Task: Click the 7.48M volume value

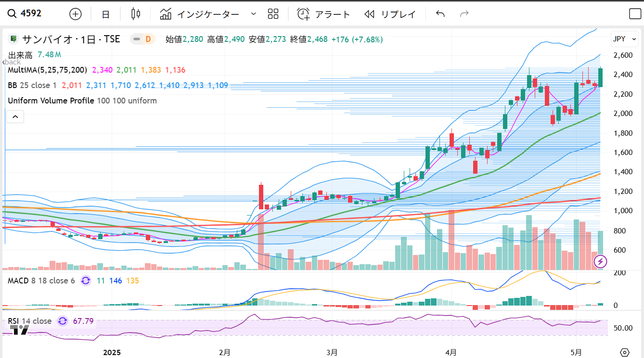Action: (x=50, y=55)
